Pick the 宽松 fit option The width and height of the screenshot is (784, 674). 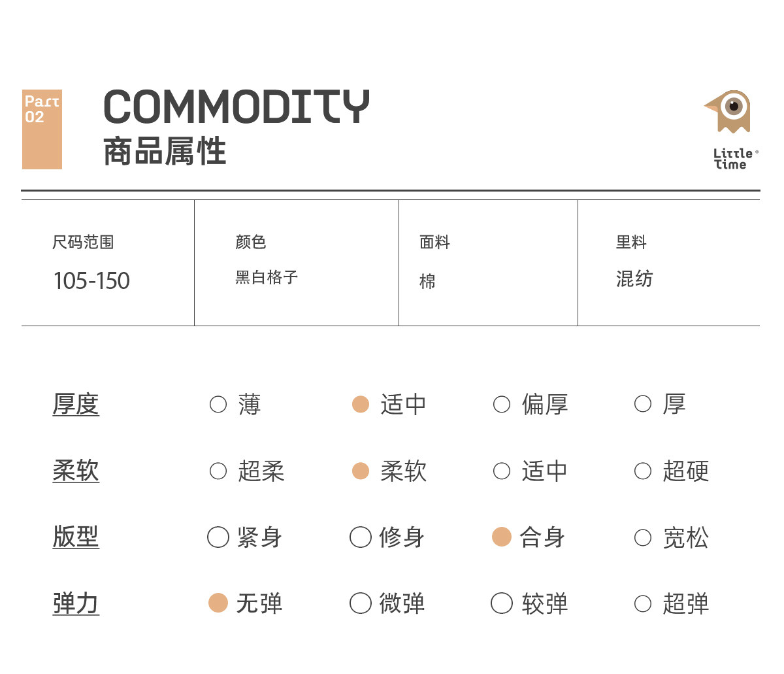643,537
